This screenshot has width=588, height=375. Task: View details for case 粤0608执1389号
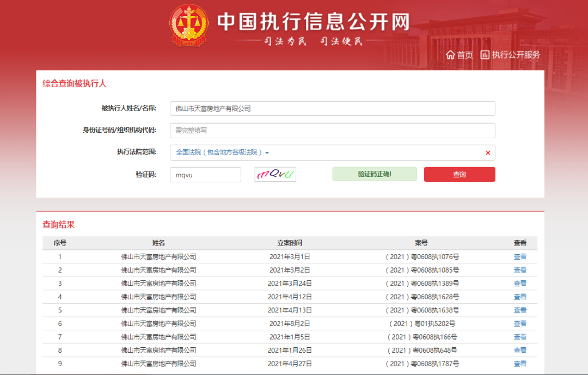pyautogui.click(x=520, y=284)
